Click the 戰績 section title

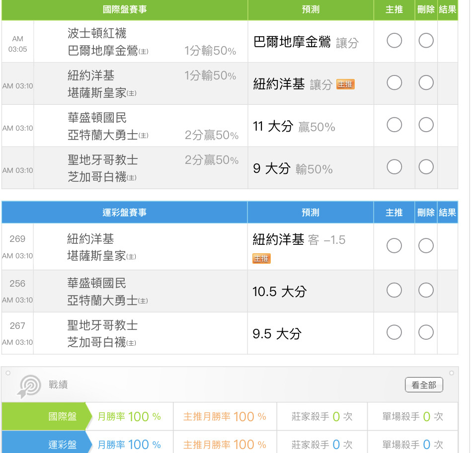(x=58, y=384)
